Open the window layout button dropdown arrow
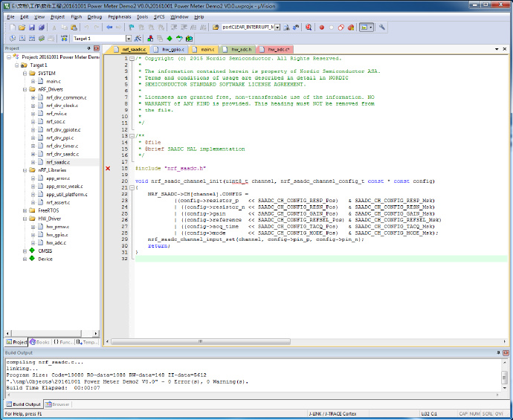Viewport: 513px width, 420px height. [371, 28]
